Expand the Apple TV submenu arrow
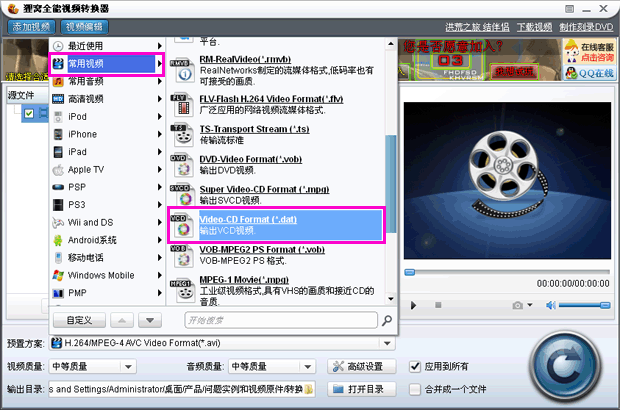 tap(159, 170)
